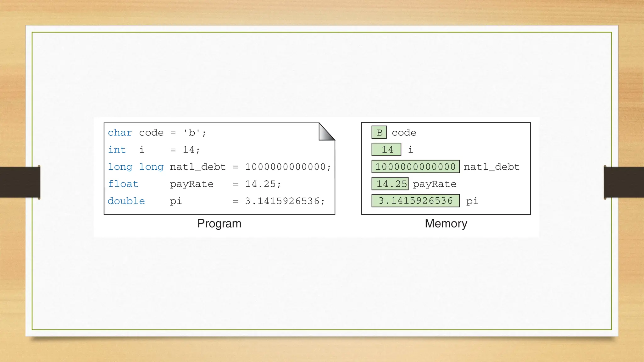Click the 1000000000000 memory cell
The image size is (644, 362).
pyautogui.click(x=415, y=167)
